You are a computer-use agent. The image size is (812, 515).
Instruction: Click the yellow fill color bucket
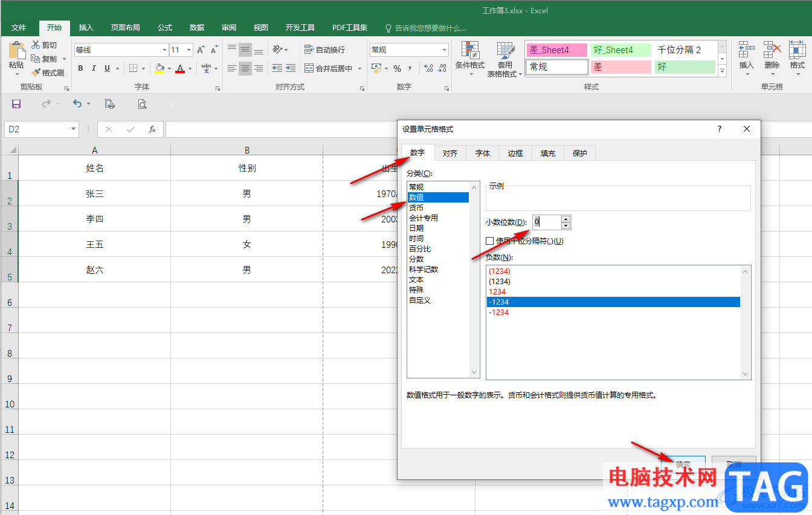click(159, 68)
